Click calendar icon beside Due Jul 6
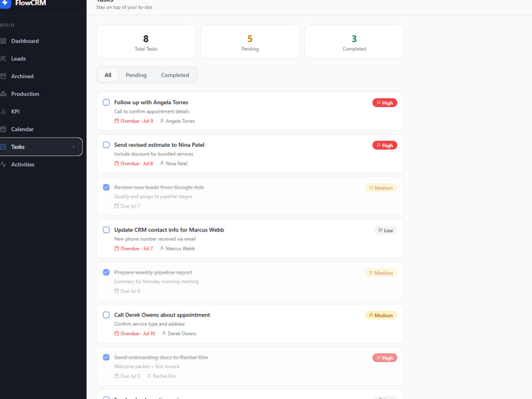 pyautogui.click(x=117, y=291)
